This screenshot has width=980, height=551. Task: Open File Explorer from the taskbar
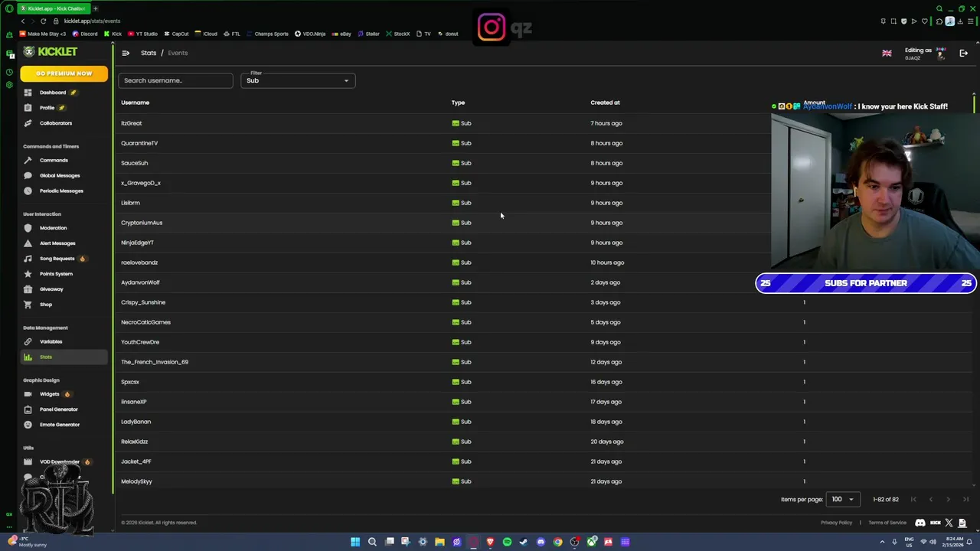(x=439, y=542)
